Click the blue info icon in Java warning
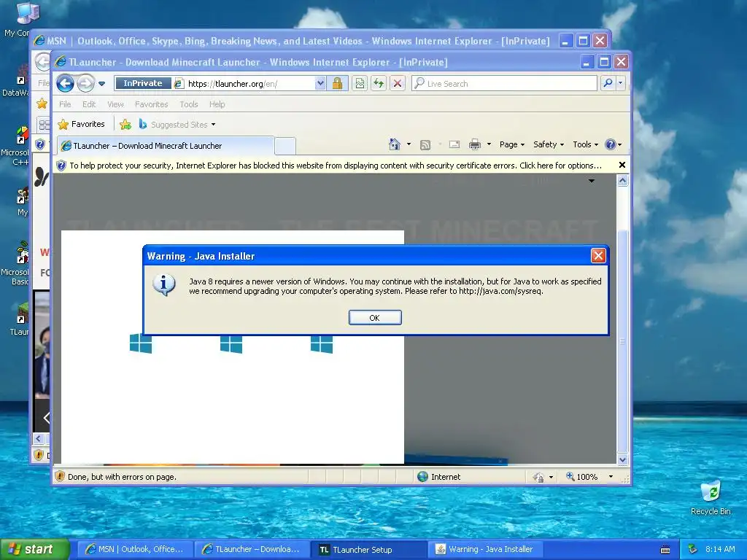 click(164, 284)
